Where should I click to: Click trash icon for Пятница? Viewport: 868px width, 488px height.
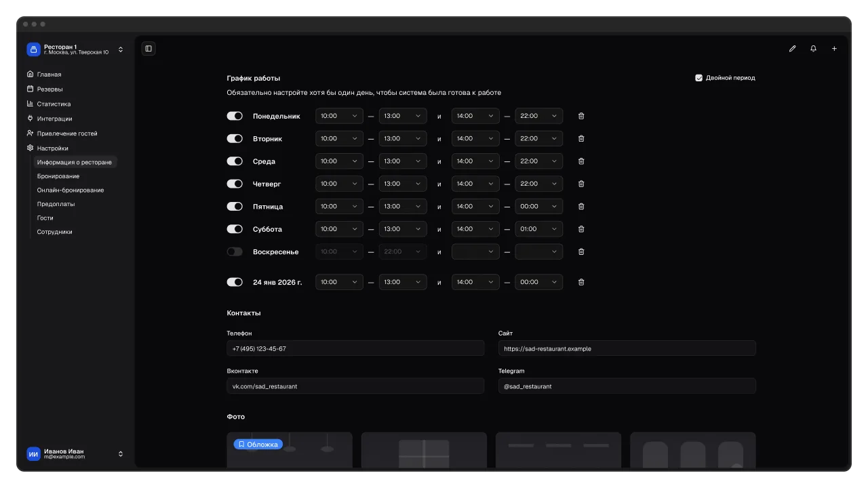[581, 206]
